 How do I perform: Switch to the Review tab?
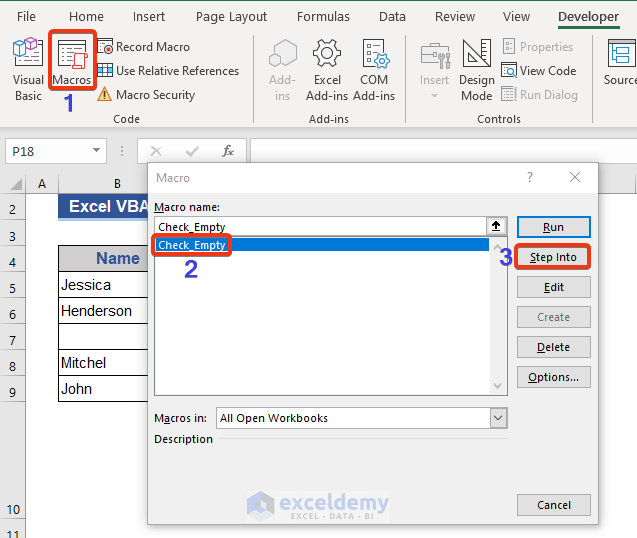(x=455, y=17)
